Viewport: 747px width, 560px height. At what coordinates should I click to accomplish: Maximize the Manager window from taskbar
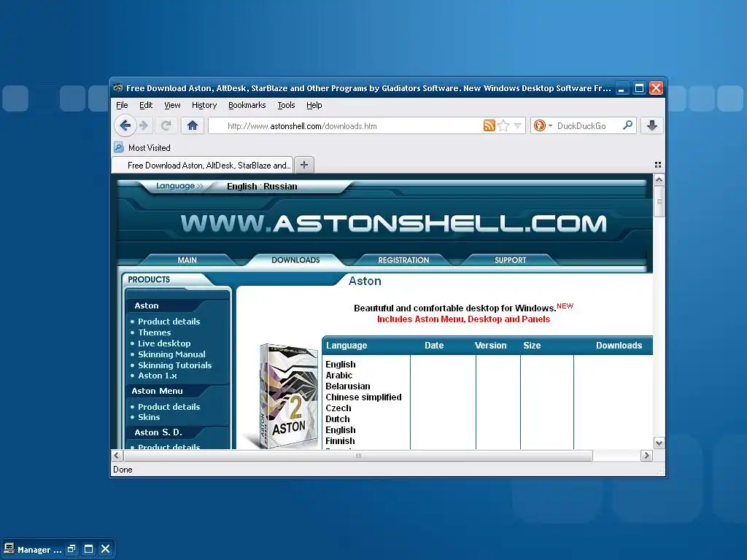click(x=88, y=549)
